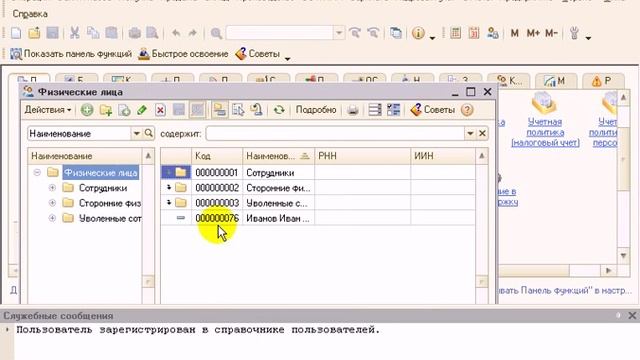
Task: Click the Open file folder icon
Action: pyautogui.click(x=34, y=33)
